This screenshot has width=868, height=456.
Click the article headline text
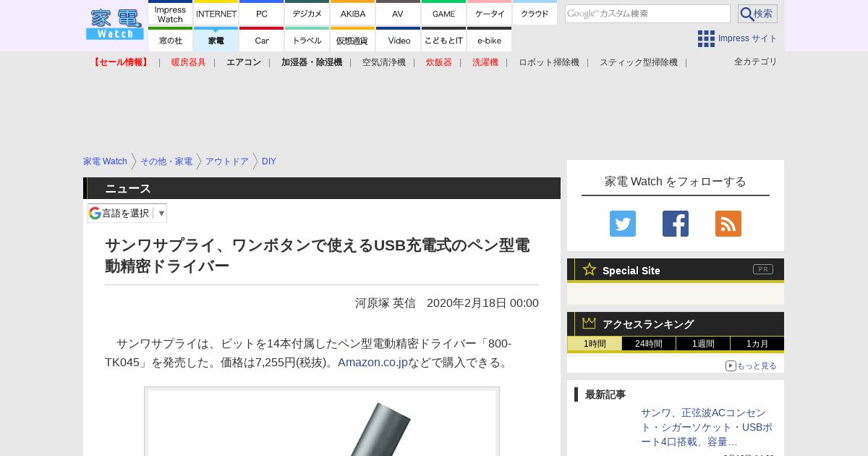point(318,256)
